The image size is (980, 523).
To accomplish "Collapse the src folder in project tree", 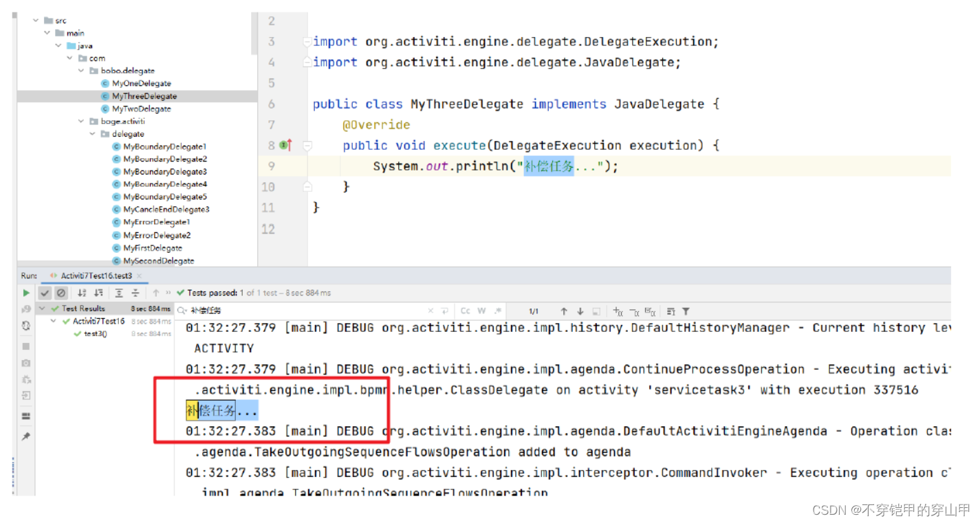I will coord(36,21).
